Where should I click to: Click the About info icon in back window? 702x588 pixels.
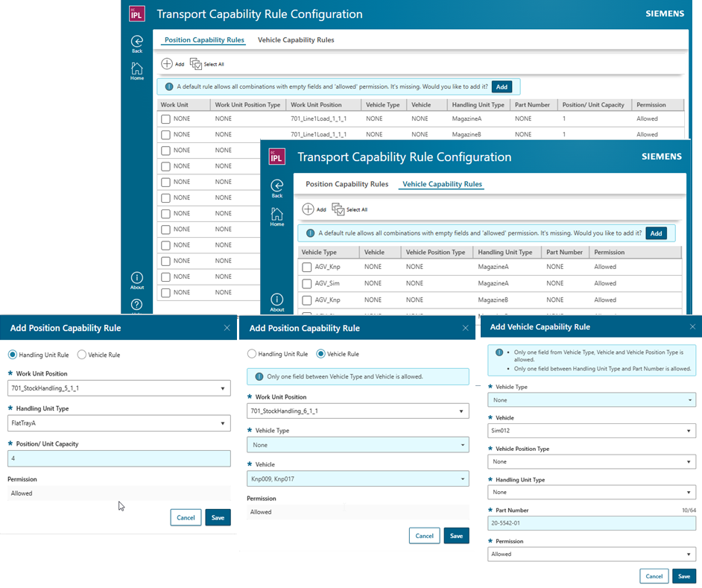coord(137,277)
